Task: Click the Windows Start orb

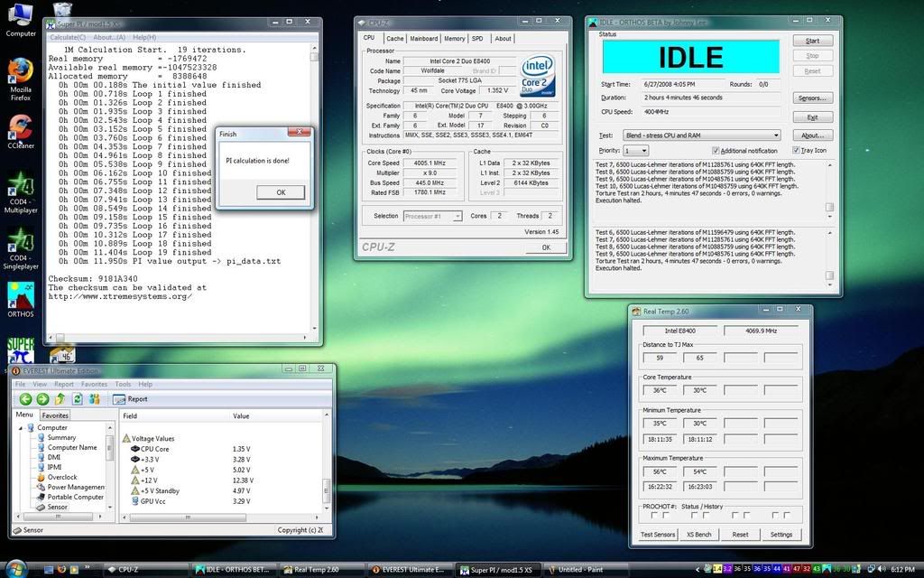Action: 14,568
